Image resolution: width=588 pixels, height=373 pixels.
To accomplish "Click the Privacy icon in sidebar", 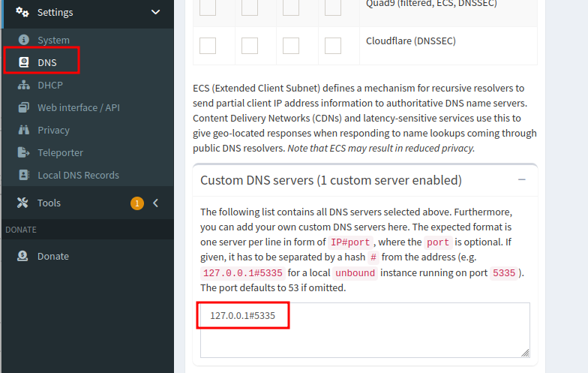I will [x=23, y=130].
